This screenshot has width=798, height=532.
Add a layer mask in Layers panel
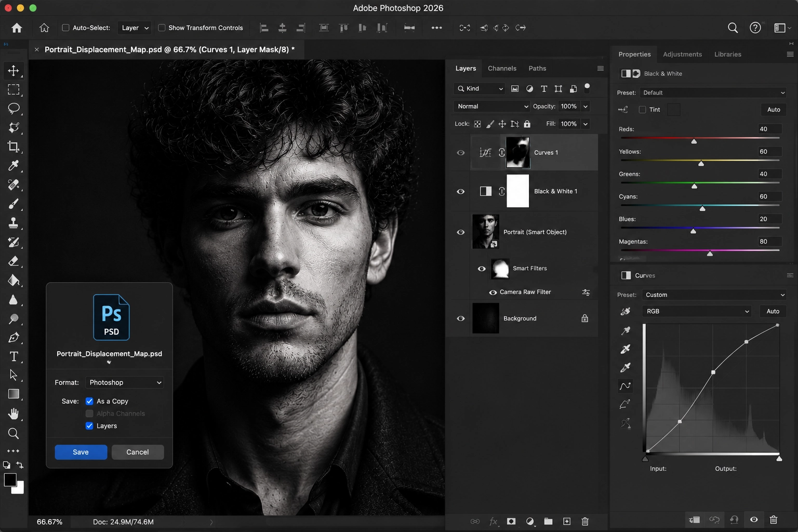(x=511, y=521)
